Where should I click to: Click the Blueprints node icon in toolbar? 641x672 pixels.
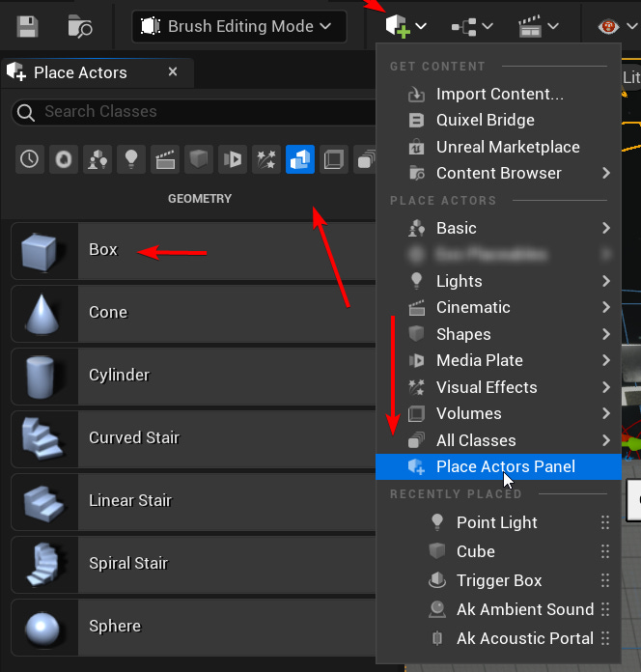[464, 27]
